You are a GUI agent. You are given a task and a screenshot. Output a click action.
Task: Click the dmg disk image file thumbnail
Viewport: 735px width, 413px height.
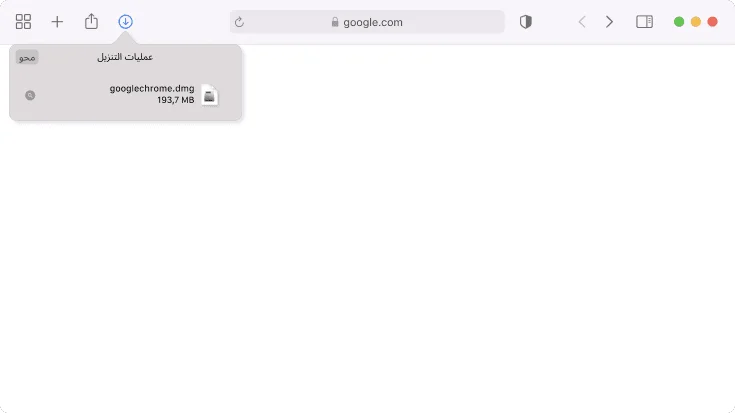[209, 95]
